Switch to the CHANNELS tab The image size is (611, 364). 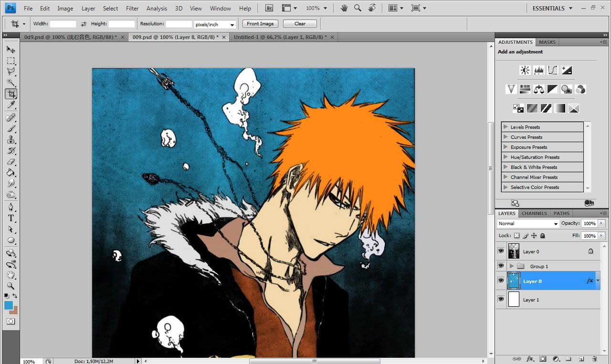pyautogui.click(x=534, y=213)
